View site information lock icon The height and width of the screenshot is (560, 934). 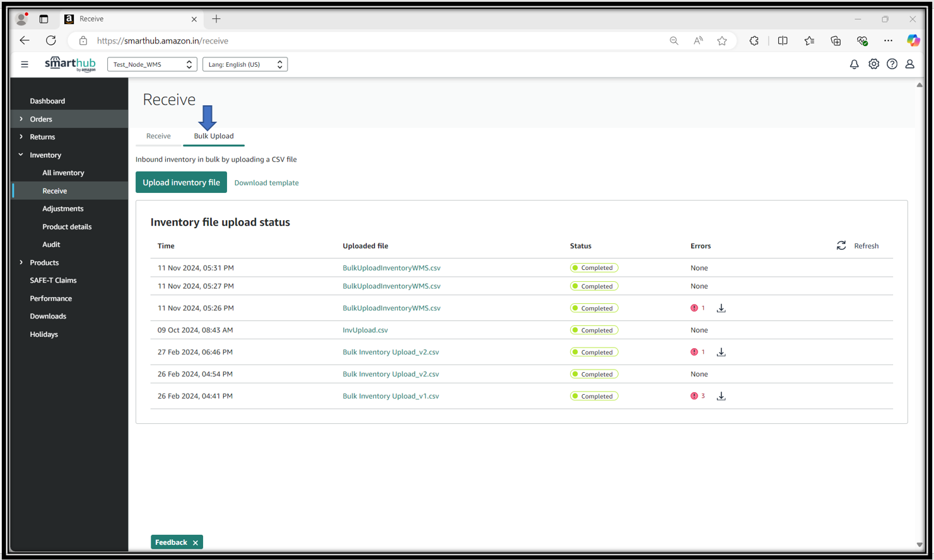click(x=83, y=41)
